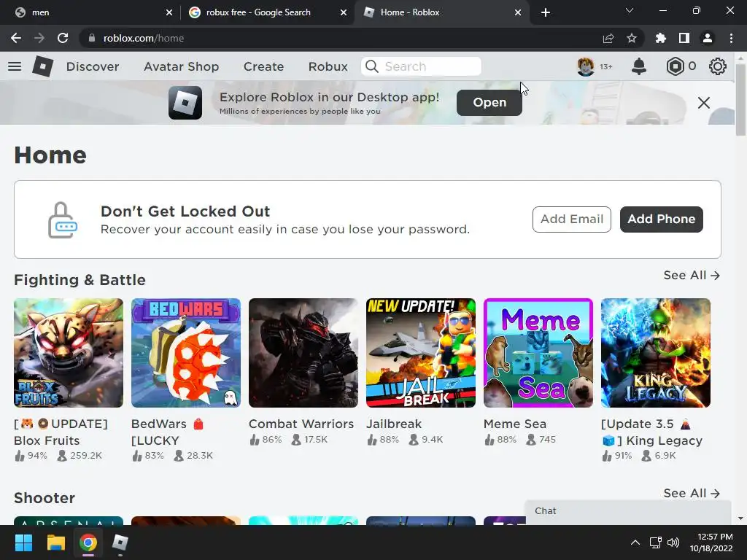This screenshot has width=747, height=560.
Task: Open a new browser tab
Action: pyautogui.click(x=546, y=12)
